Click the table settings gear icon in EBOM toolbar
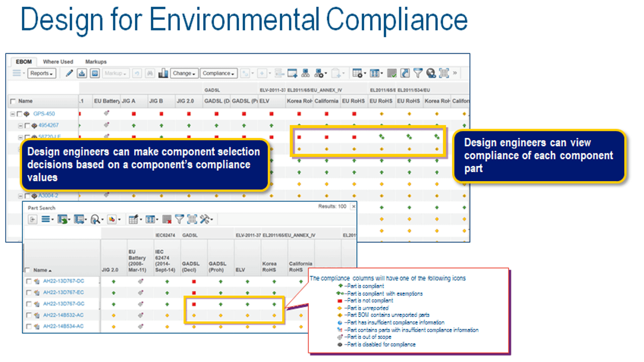Viewport: 644px width, 362px height. point(359,73)
